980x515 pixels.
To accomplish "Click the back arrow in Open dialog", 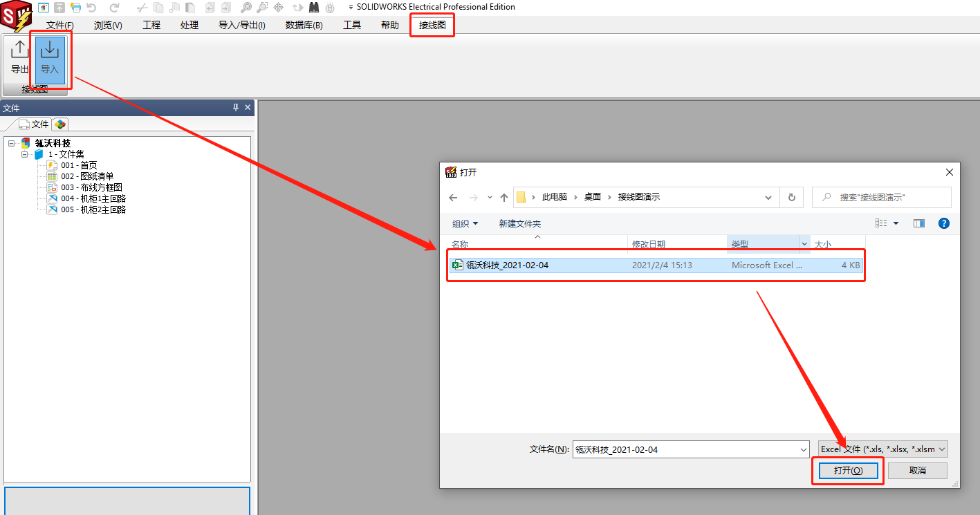I will (453, 197).
